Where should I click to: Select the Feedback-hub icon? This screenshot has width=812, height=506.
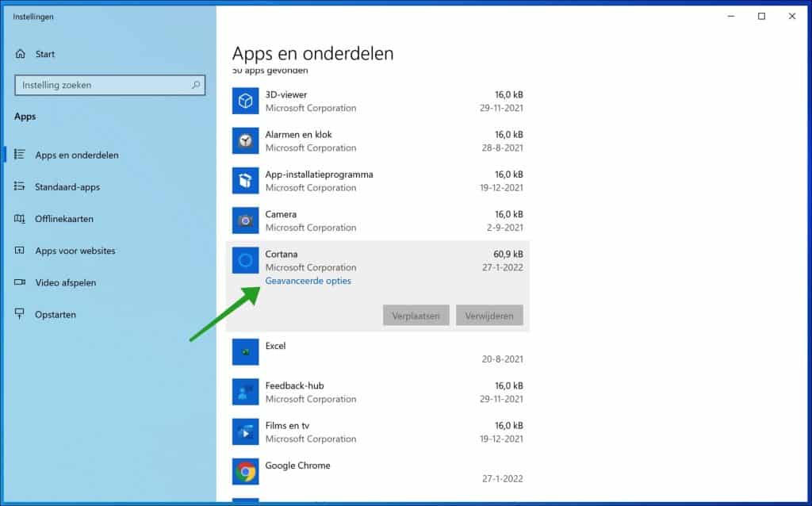(246, 392)
